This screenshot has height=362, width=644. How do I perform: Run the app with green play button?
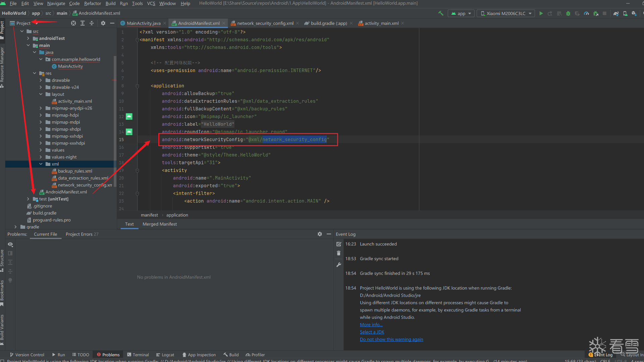click(x=541, y=13)
